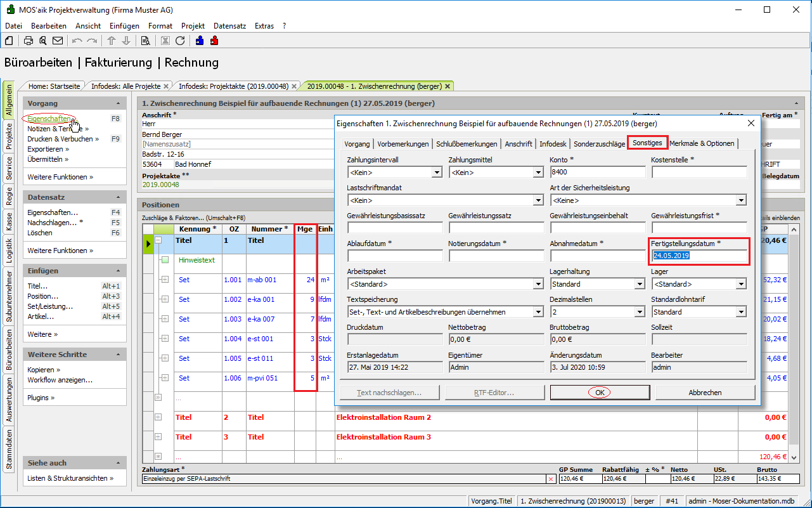Viewport: 812px width, 508px height.
Task: Click the new document toolbar icon
Action: [x=9, y=41]
